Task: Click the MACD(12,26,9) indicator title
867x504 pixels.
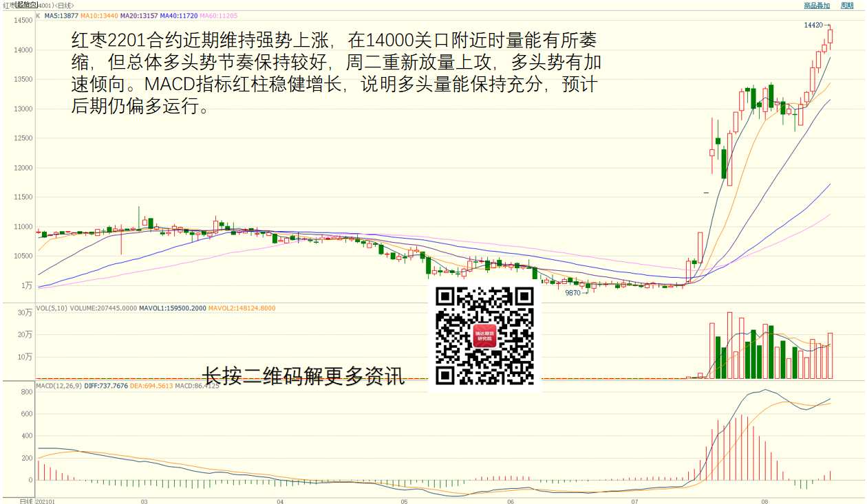Action: click(x=59, y=386)
